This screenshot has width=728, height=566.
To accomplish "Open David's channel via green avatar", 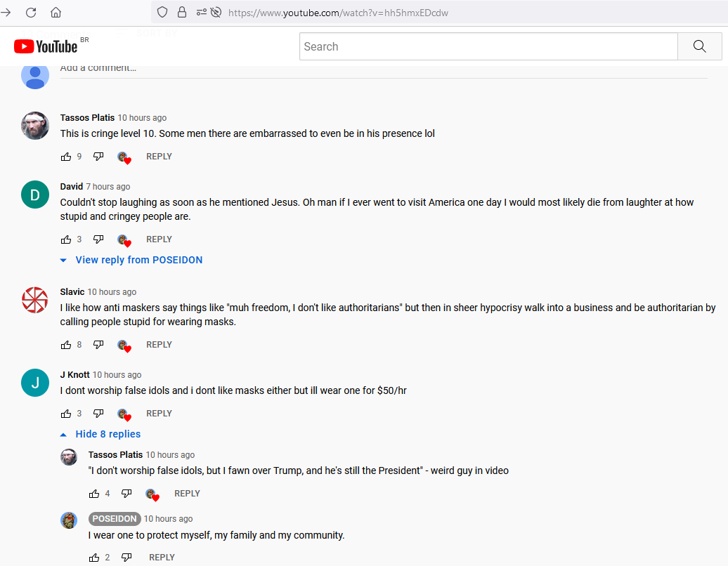I will pyautogui.click(x=35, y=195).
